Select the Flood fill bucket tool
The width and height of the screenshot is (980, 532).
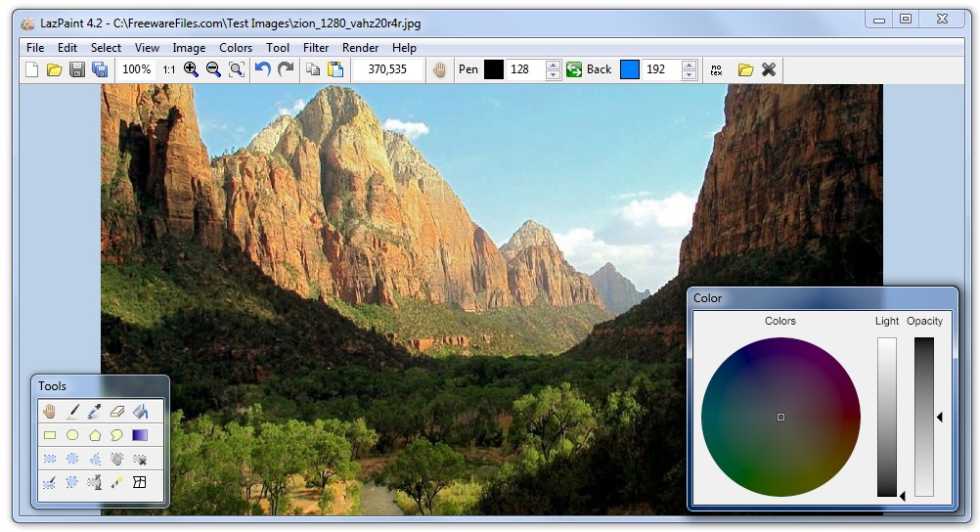[140, 412]
